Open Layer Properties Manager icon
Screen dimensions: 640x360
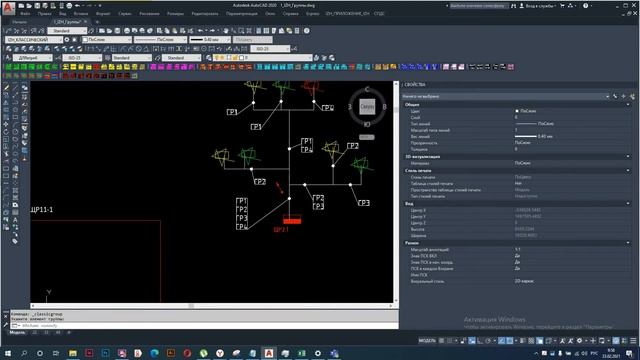pos(209,58)
